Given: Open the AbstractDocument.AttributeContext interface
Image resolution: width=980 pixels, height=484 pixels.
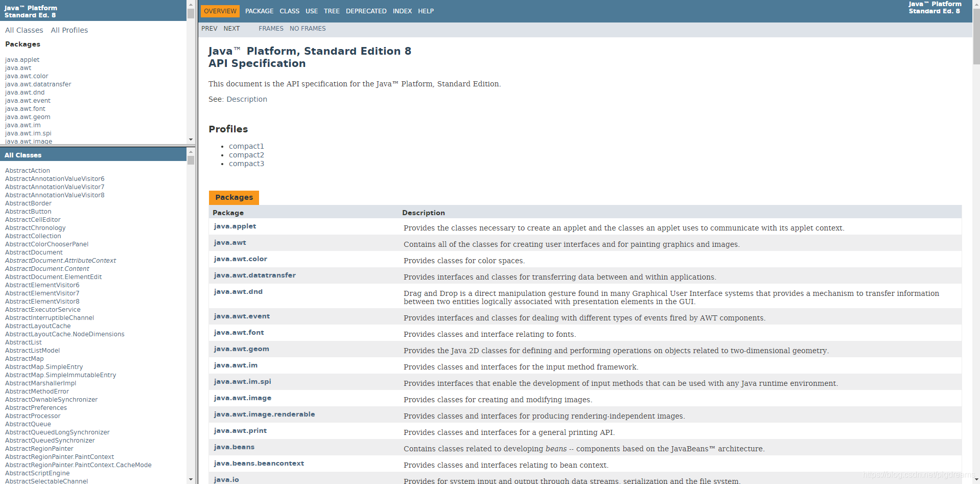Looking at the screenshot, I should (61, 261).
